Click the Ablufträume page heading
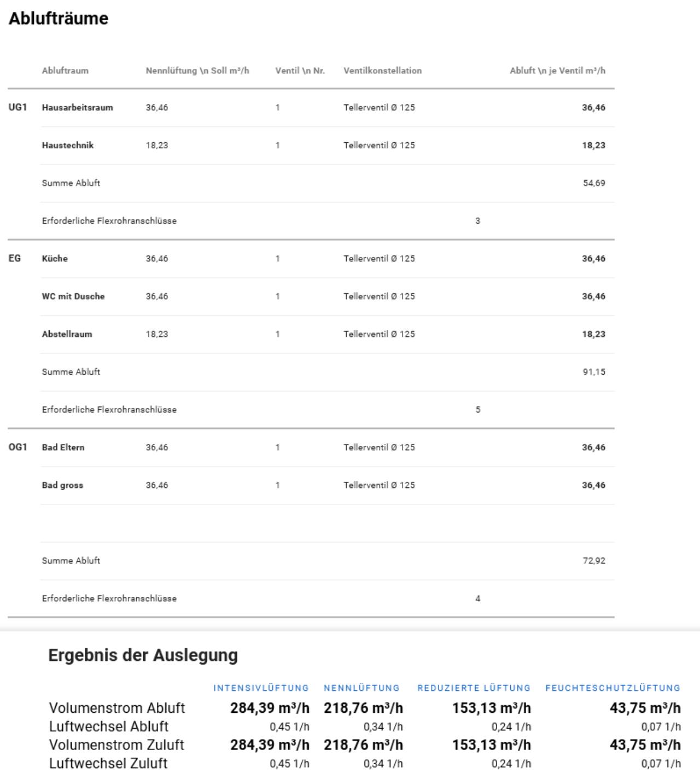 [x=59, y=19]
